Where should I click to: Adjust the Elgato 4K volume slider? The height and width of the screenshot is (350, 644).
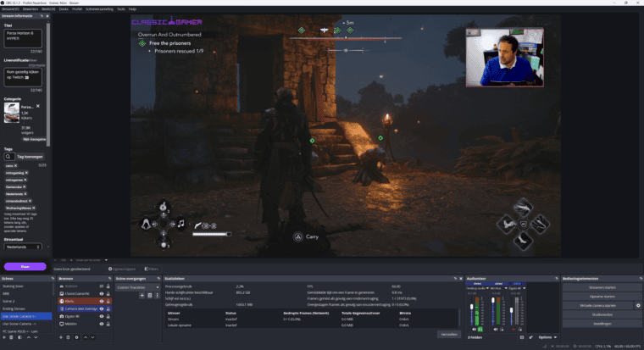(511, 310)
